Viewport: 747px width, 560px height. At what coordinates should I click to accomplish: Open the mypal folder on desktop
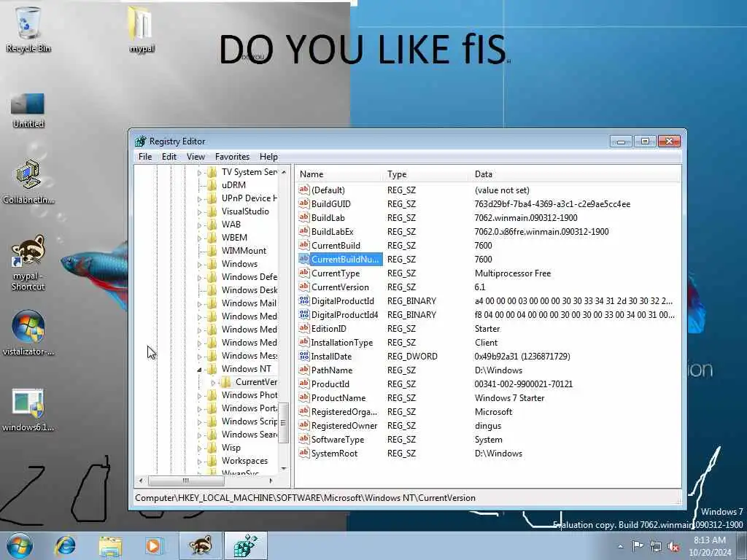[x=141, y=28]
